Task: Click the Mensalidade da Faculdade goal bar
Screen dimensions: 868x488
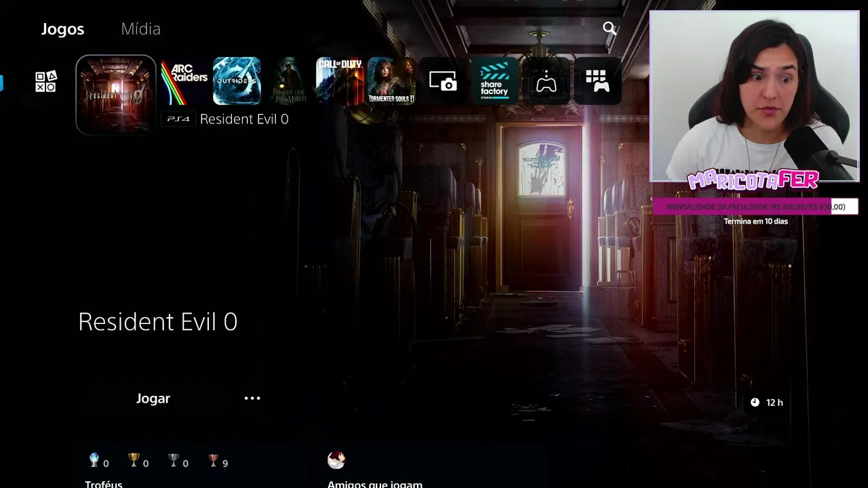Action: click(755, 207)
